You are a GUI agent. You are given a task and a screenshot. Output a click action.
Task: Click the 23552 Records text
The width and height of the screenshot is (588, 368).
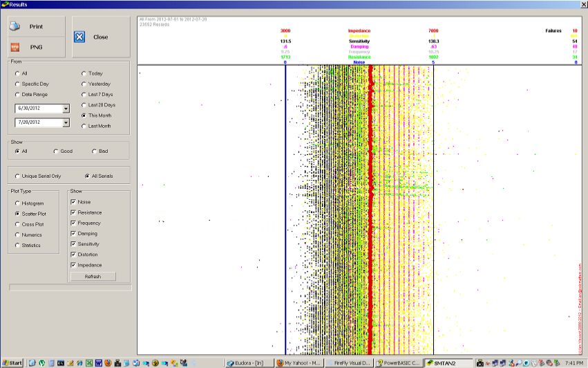pos(154,24)
